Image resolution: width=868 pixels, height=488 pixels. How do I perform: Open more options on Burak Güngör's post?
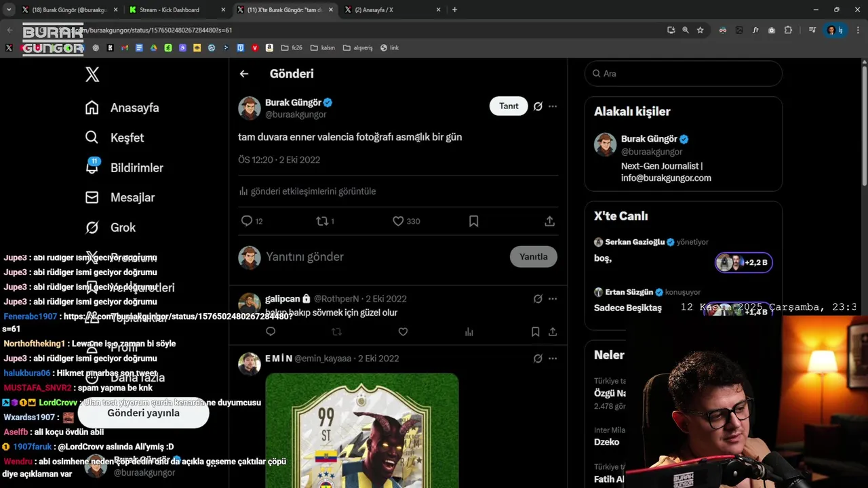pyautogui.click(x=553, y=106)
